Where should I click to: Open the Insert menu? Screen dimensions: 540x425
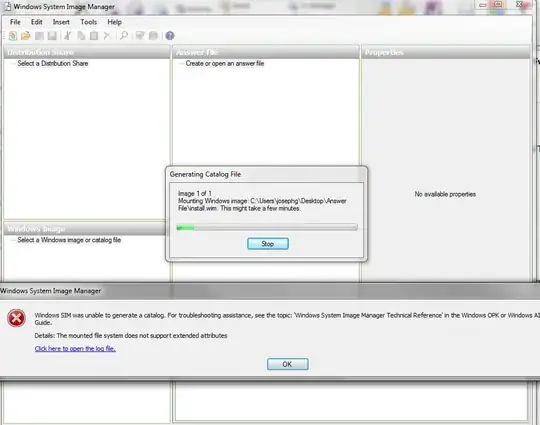pyautogui.click(x=61, y=22)
